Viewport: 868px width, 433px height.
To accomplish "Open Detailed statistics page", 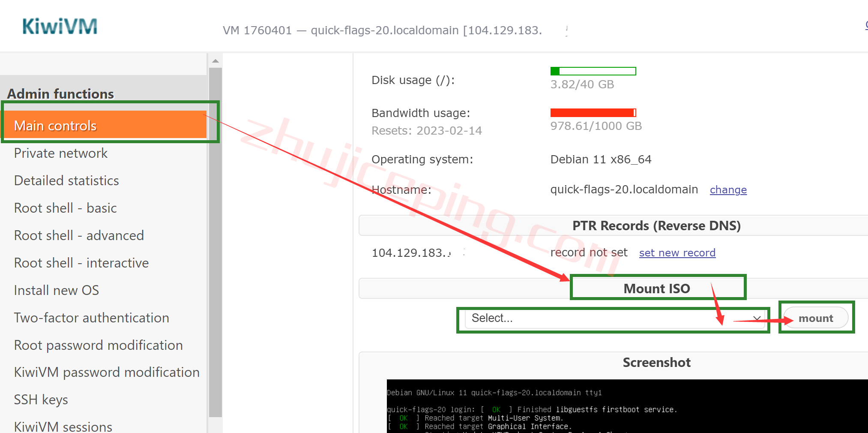I will pyautogui.click(x=66, y=180).
